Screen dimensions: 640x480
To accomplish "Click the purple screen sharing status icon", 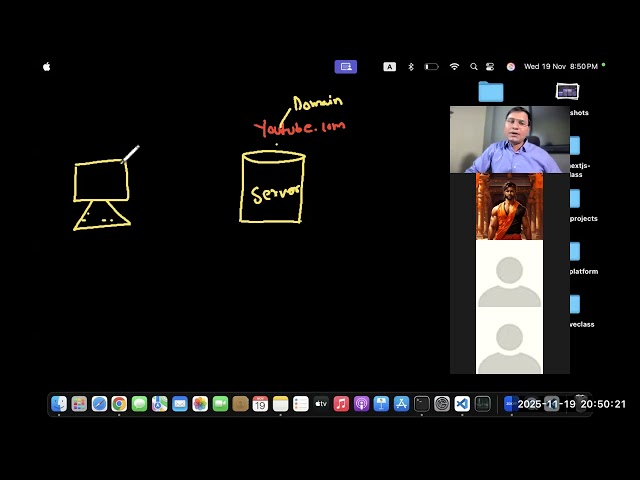I will point(346,67).
